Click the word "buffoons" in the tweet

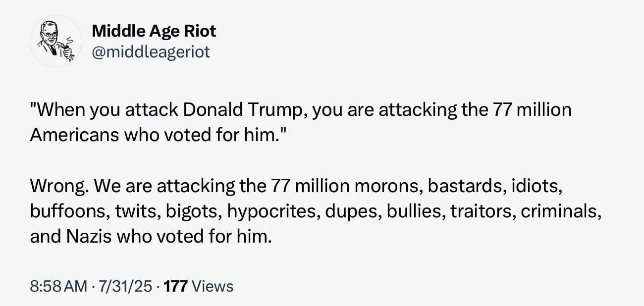69,211
